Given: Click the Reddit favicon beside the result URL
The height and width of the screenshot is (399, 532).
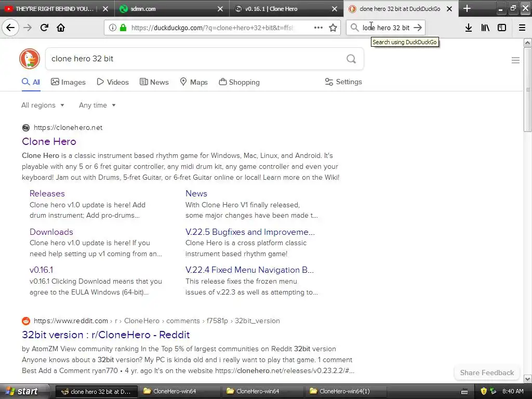Looking at the screenshot, I should 26,321.
